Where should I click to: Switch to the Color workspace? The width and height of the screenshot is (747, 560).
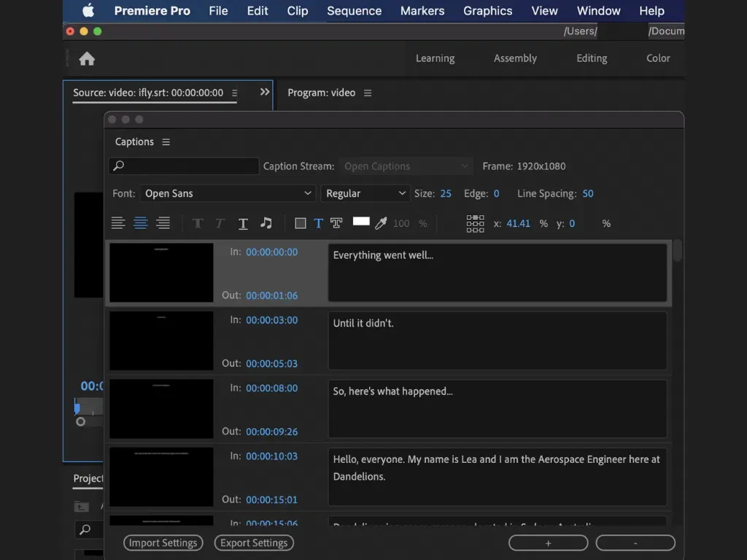(658, 58)
